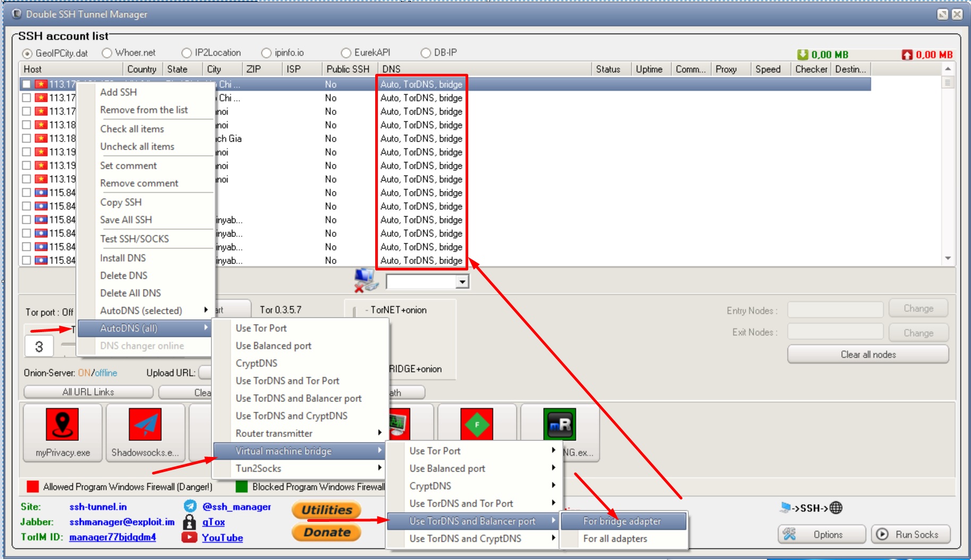Open the mR program icon
This screenshot has width=971, height=560.
(x=559, y=424)
